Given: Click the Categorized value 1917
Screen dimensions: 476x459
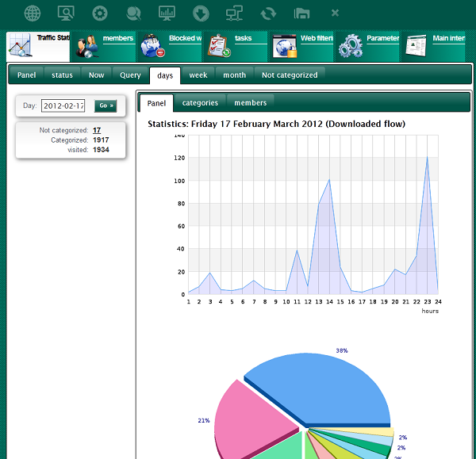Looking at the screenshot, I should click(101, 140).
